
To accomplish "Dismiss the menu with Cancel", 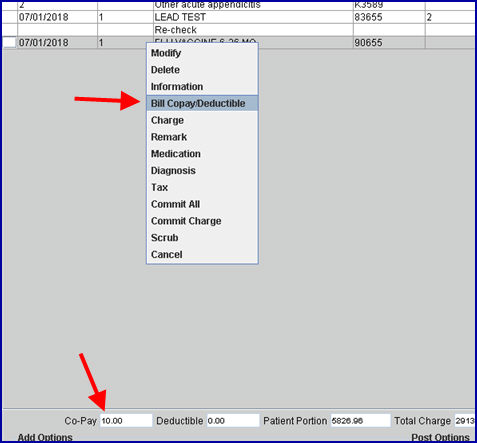I will (202, 255).
